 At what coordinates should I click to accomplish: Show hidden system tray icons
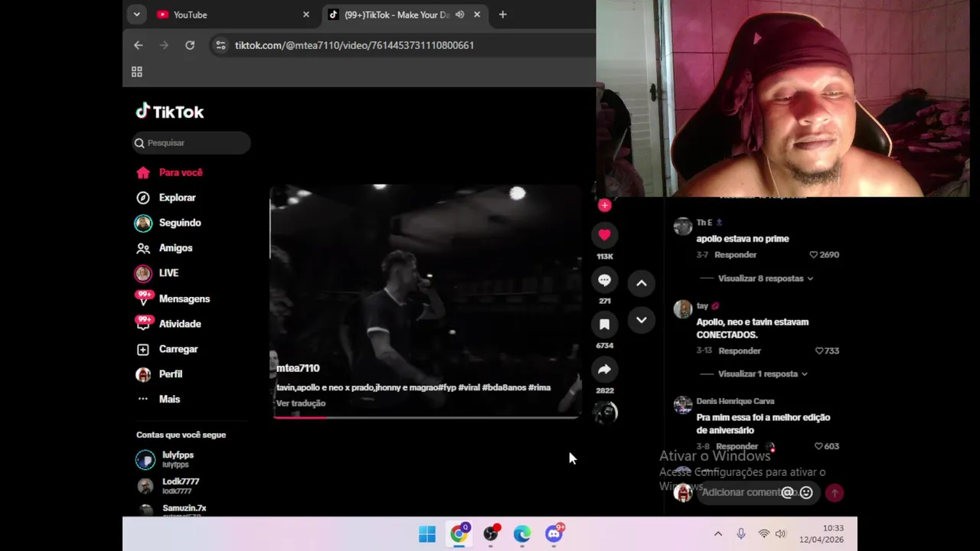click(x=717, y=534)
